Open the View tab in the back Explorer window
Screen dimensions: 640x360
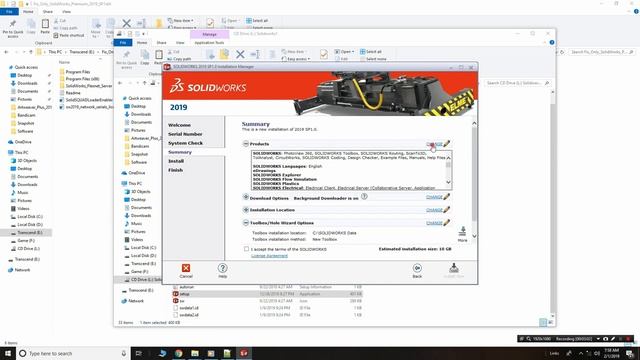click(x=67, y=12)
